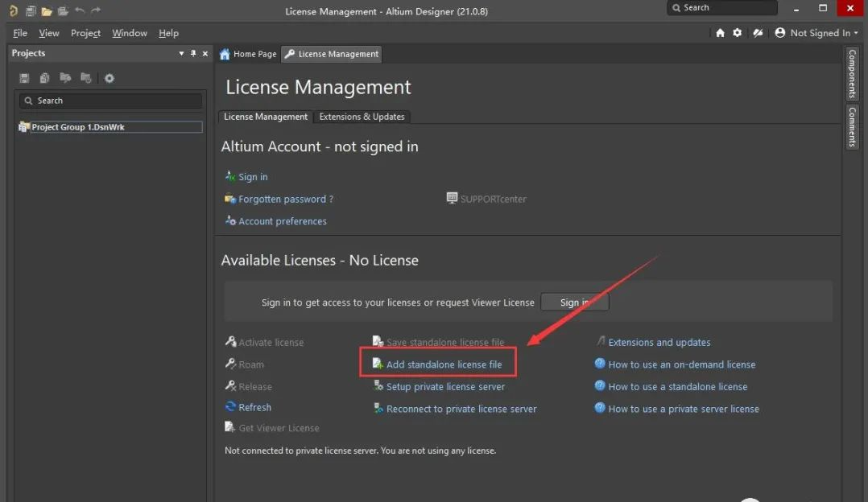Click the Altium logo icon in title bar
This screenshot has width=868, height=502.
click(x=13, y=11)
